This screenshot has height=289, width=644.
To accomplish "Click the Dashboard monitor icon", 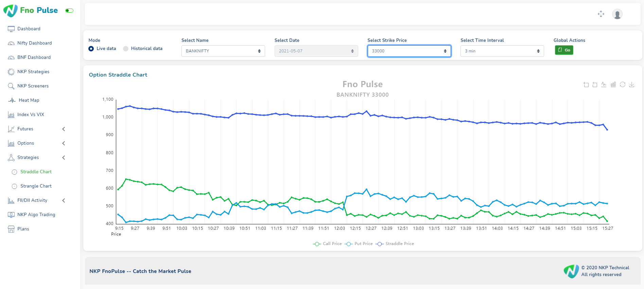I will pos(11,29).
